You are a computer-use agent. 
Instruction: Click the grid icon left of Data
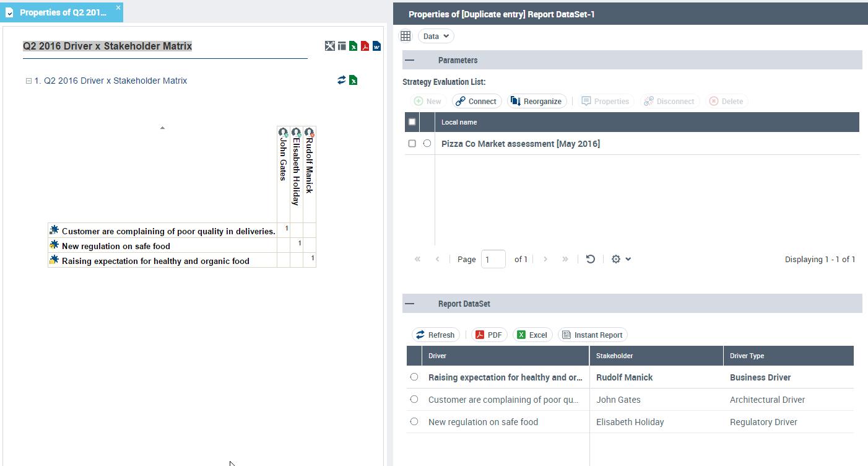pos(406,36)
